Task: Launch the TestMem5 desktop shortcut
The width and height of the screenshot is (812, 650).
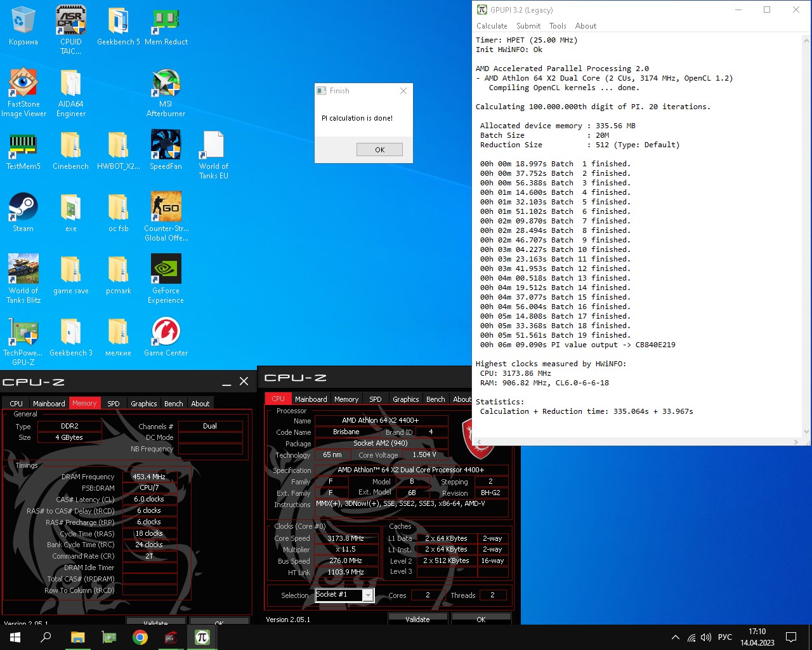Action: 23,150
